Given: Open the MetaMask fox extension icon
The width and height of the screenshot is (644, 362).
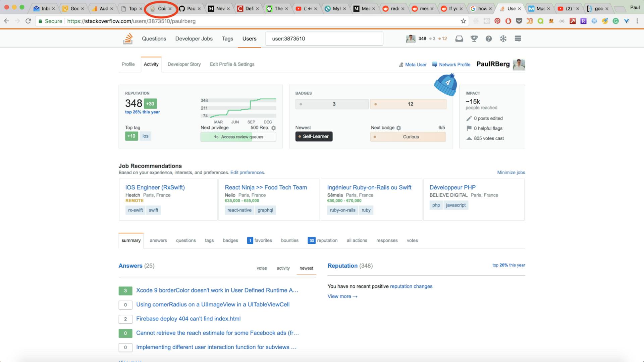Looking at the screenshot, I should tap(551, 21).
